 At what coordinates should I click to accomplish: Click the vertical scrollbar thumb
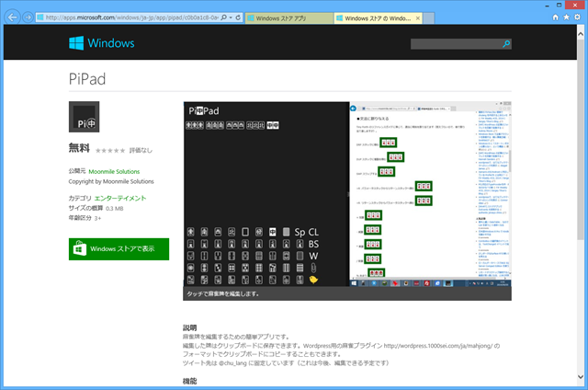581,139
